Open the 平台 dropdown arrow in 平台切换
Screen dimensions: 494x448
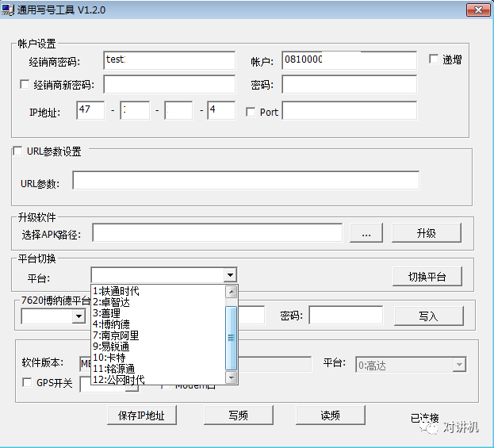(230, 275)
